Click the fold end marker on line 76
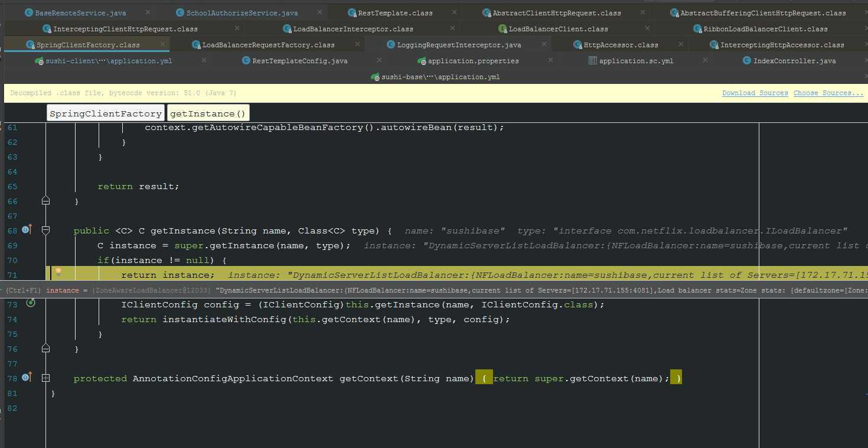Image resolution: width=868 pixels, height=448 pixels. [45, 349]
